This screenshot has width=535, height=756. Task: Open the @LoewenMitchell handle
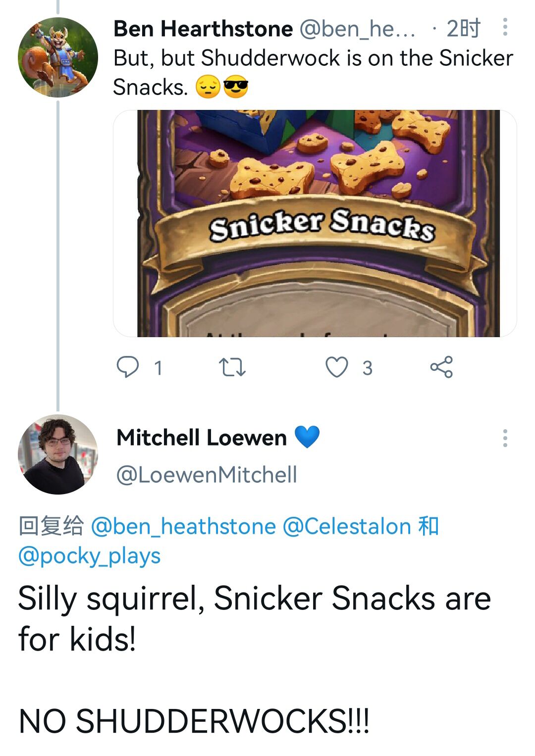(207, 475)
